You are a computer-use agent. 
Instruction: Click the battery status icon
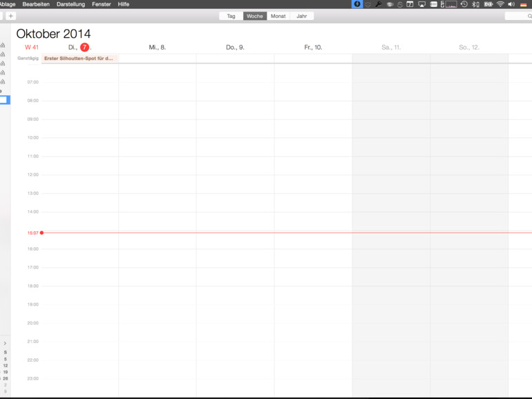[x=488, y=4]
